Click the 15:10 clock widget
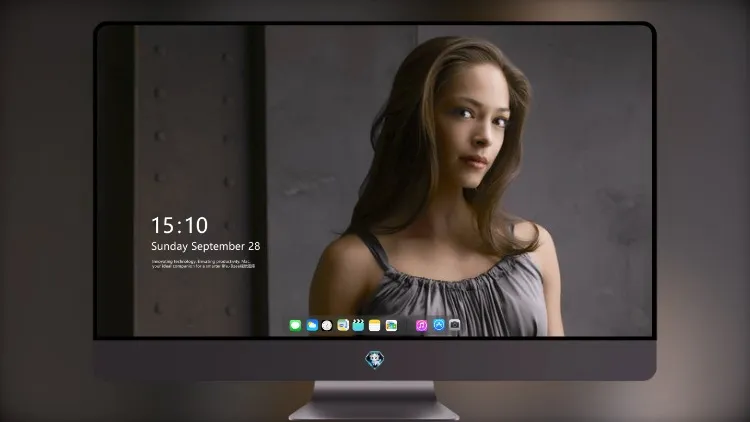The width and height of the screenshot is (750, 422). click(x=179, y=225)
